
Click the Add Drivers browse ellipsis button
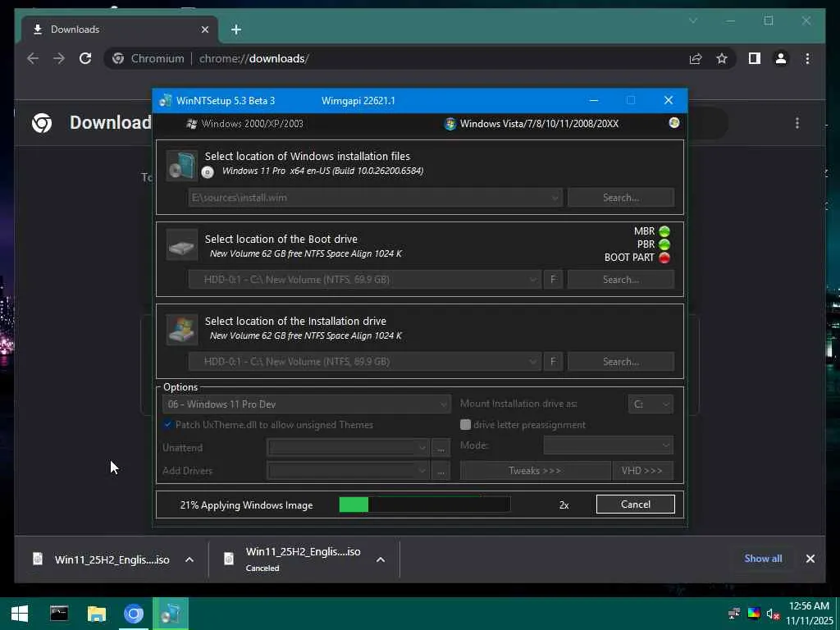tap(441, 471)
